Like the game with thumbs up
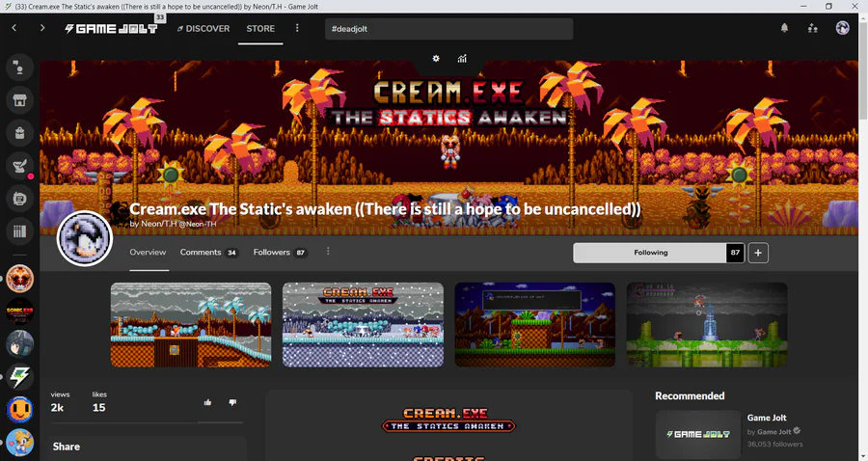 207,402
